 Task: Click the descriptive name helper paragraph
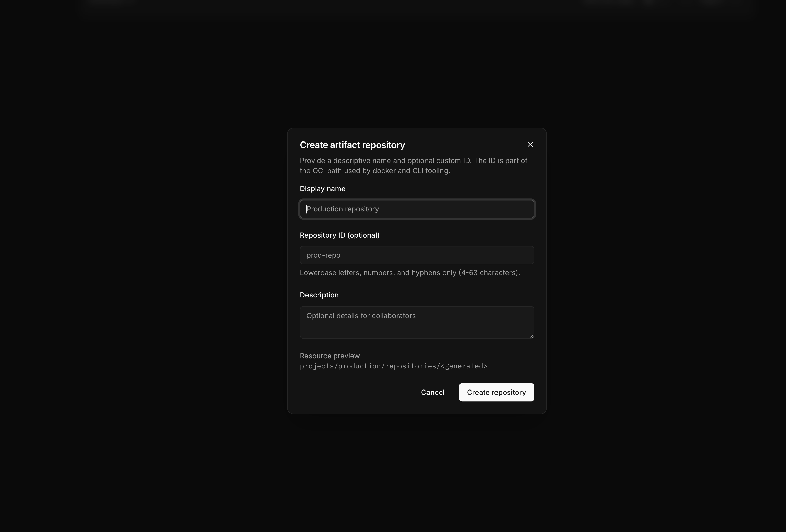pyautogui.click(x=413, y=166)
